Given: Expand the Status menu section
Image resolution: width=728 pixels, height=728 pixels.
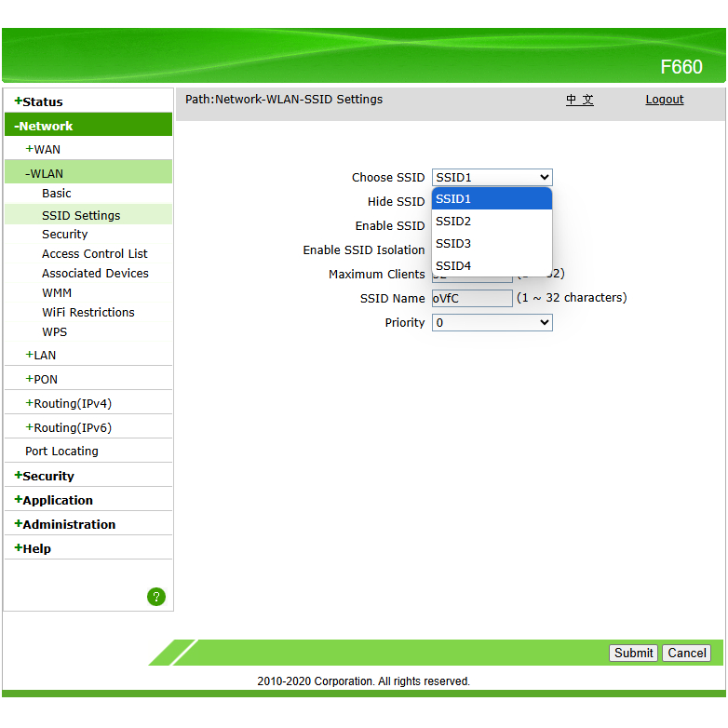Looking at the screenshot, I should pyautogui.click(x=39, y=101).
